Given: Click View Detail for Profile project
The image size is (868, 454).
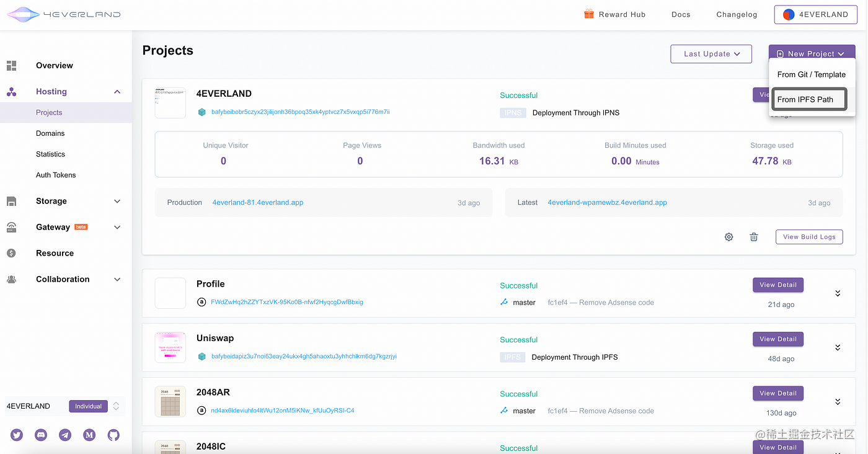Looking at the screenshot, I should [x=778, y=285].
